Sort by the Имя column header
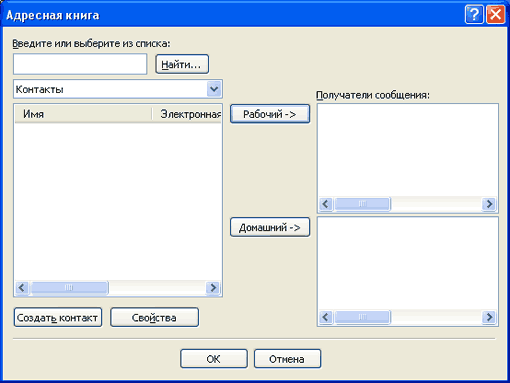510x383 pixels. (x=83, y=114)
